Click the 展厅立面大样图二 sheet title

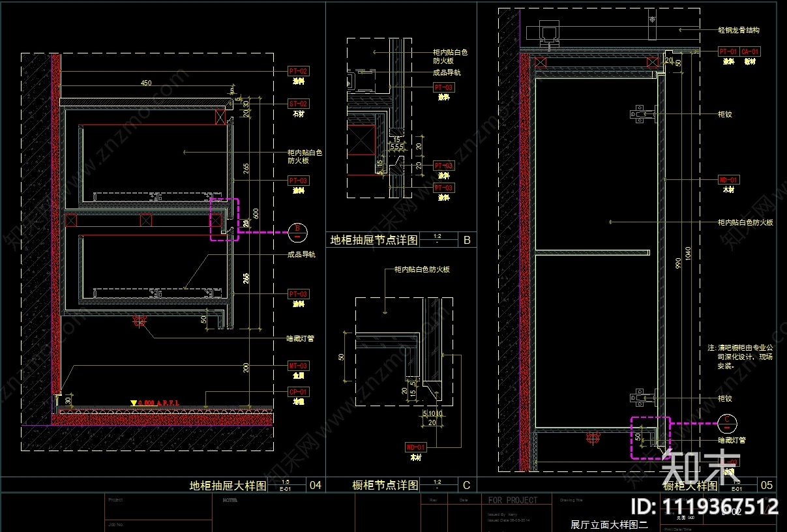(609, 524)
